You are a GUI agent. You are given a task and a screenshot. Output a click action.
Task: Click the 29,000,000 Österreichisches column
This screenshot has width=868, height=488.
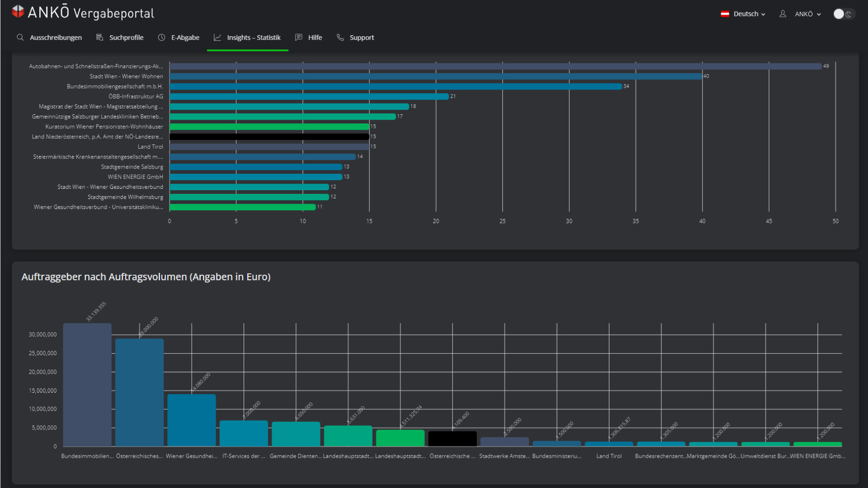pyautogui.click(x=139, y=393)
